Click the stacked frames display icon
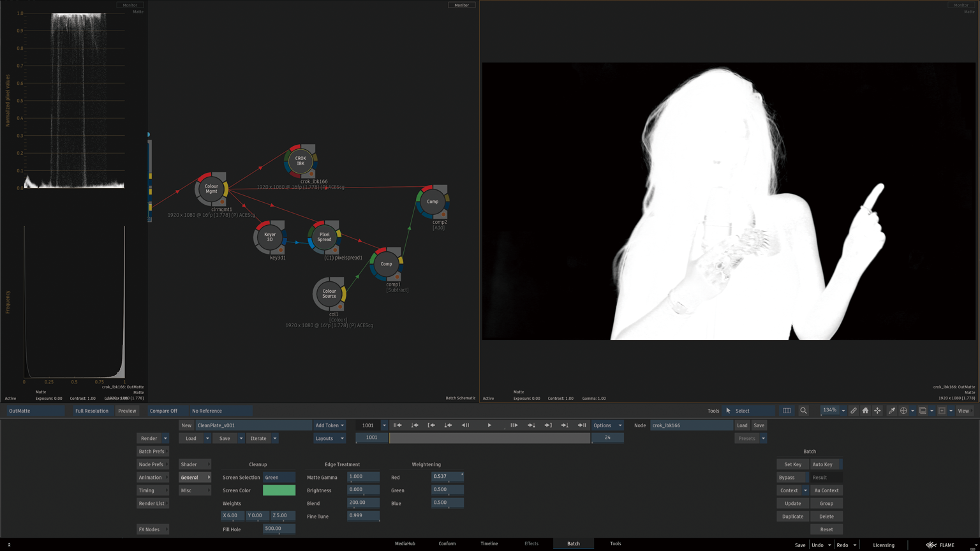 [923, 411]
